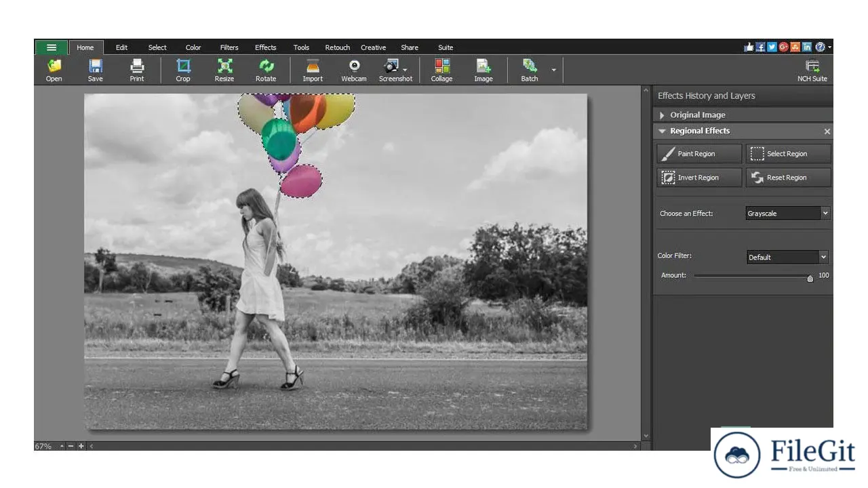Click vertical scrollbar up arrow

point(646,89)
